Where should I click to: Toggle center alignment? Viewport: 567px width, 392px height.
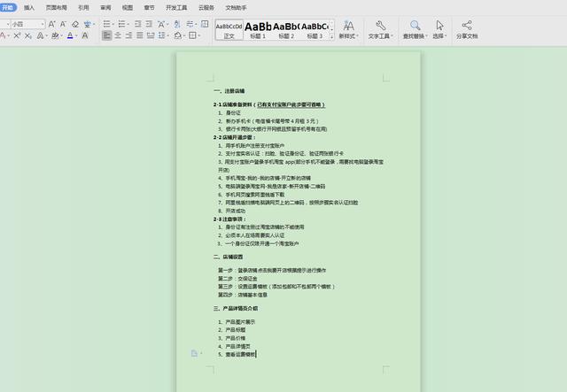point(118,35)
